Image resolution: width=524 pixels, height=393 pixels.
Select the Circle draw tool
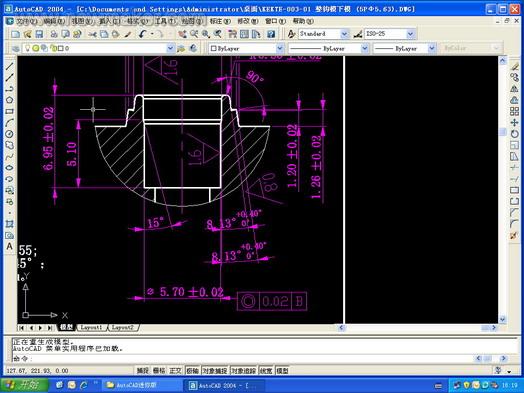[9, 134]
